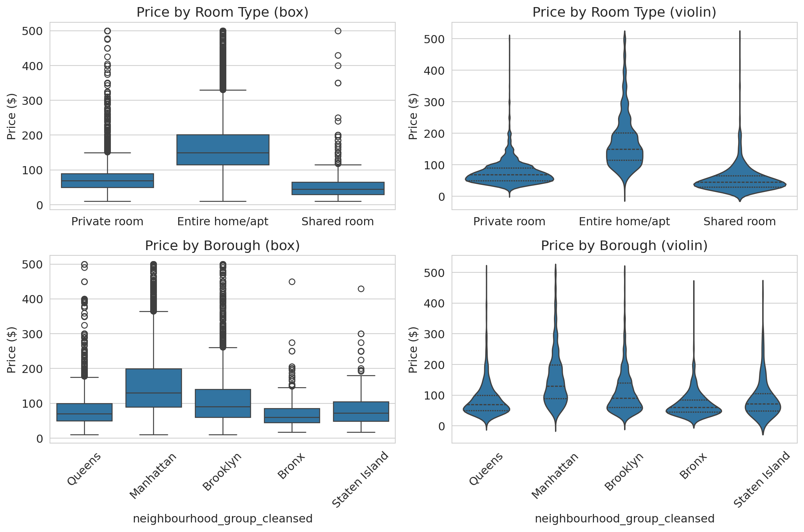Select the Shared room box in the box plot

[x=338, y=188]
